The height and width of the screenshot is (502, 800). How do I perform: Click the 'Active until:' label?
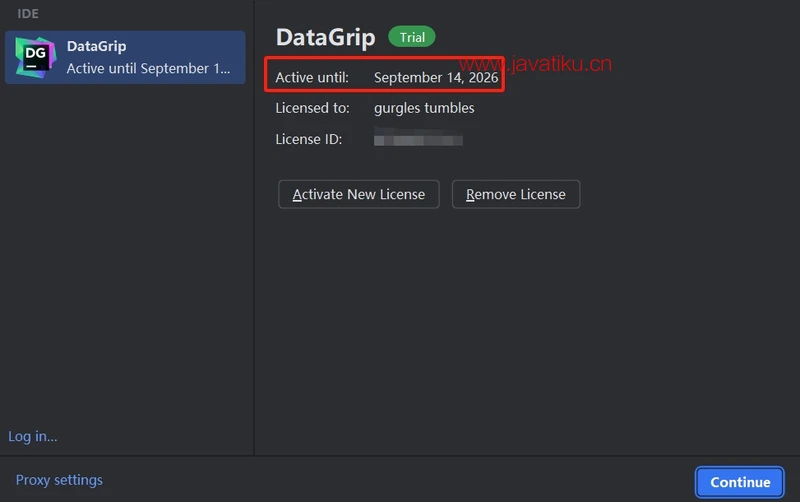312,77
